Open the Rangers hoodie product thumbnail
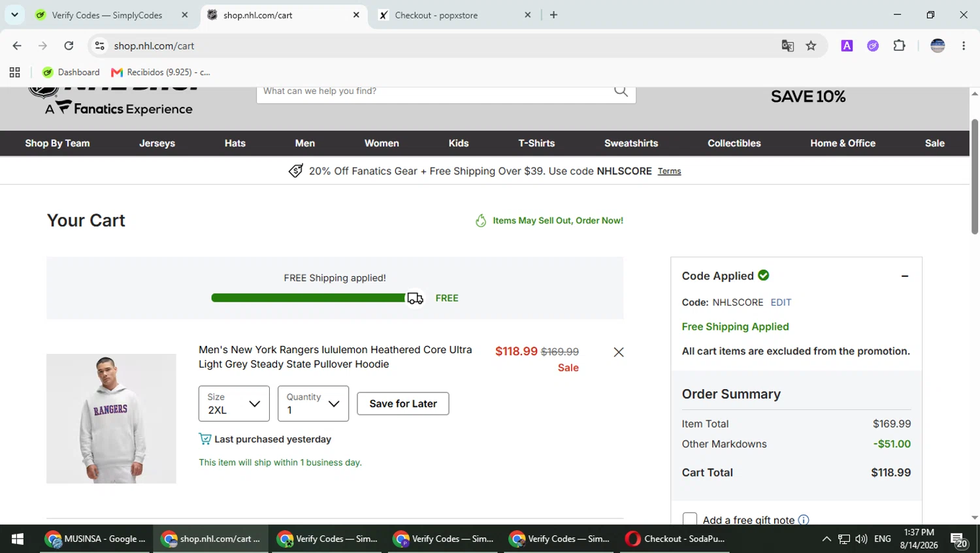 (x=111, y=419)
